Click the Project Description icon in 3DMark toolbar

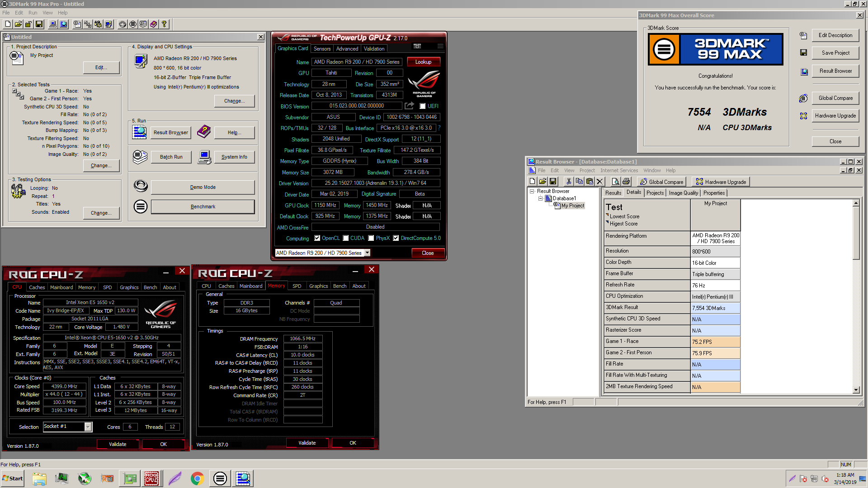pyautogui.click(x=77, y=24)
